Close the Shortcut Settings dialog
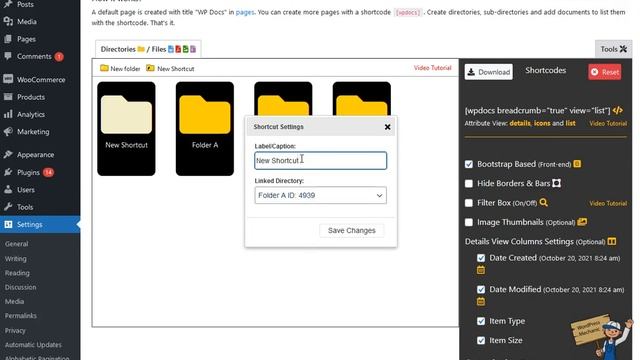Image resolution: width=640 pixels, height=360 pixels. click(x=387, y=127)
